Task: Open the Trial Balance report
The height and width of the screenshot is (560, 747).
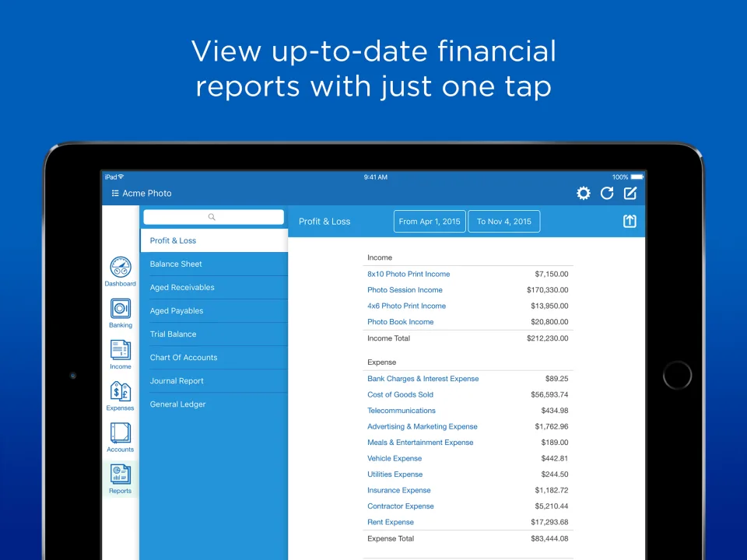Action: [215, 334]
